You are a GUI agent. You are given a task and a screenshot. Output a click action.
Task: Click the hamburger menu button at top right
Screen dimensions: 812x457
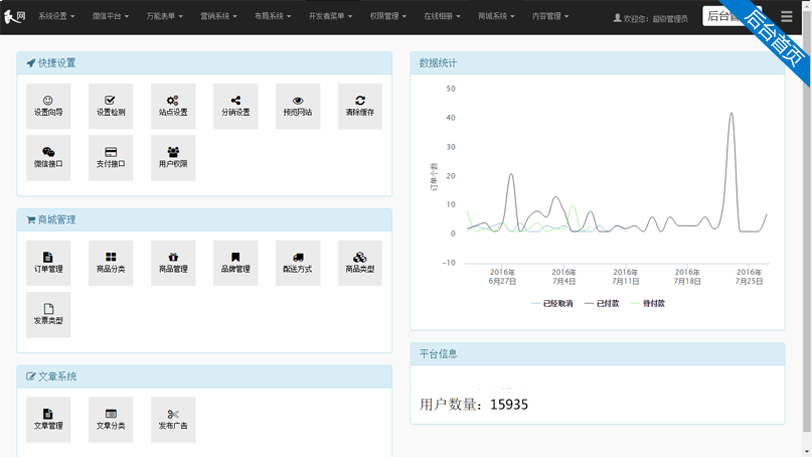[x=786, y=16]
